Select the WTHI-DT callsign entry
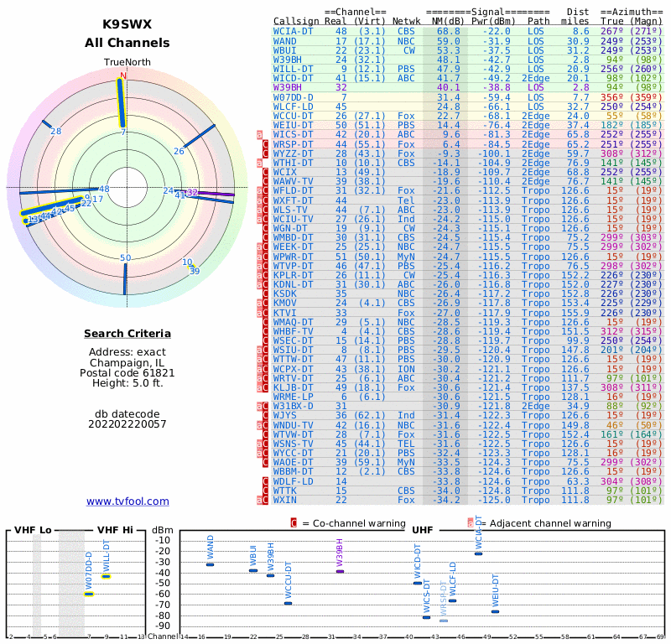The image size is (671, 644). point(293,163)
